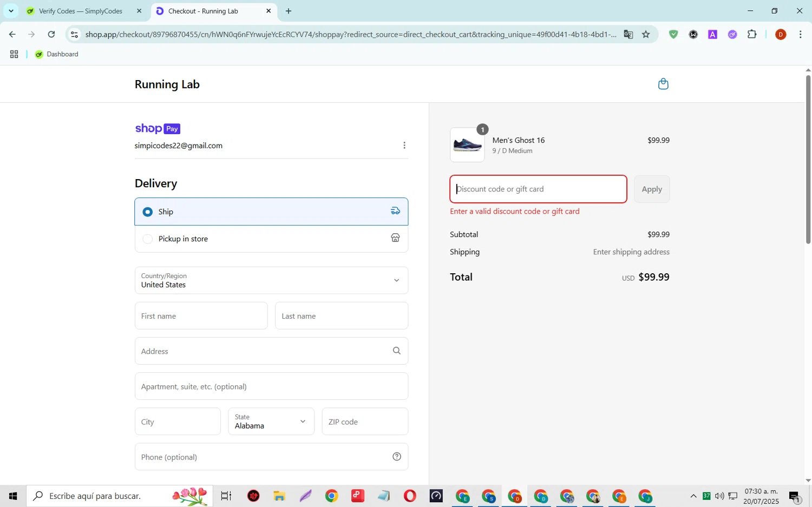Open the green shield AdGuard extension

pos(673,34)
